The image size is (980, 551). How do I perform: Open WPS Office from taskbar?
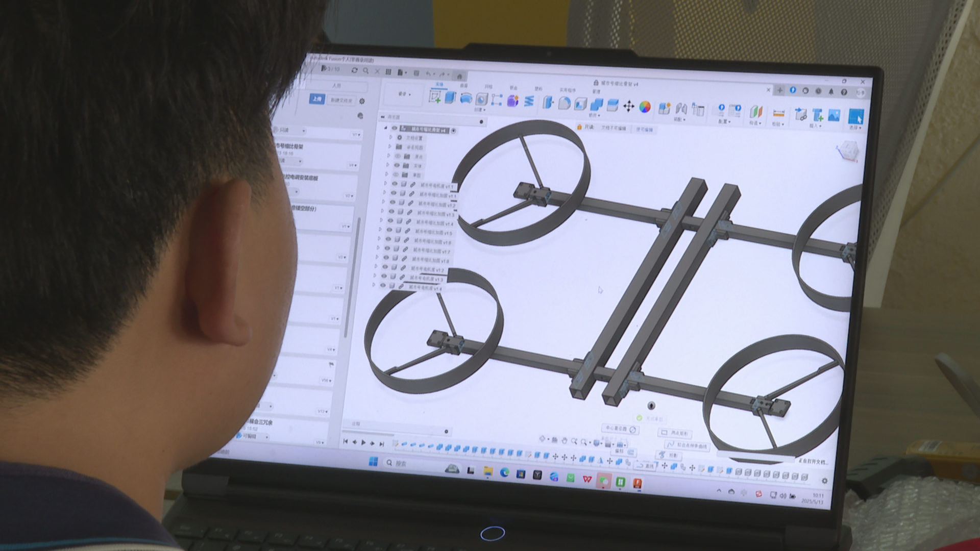click(587, 479)
